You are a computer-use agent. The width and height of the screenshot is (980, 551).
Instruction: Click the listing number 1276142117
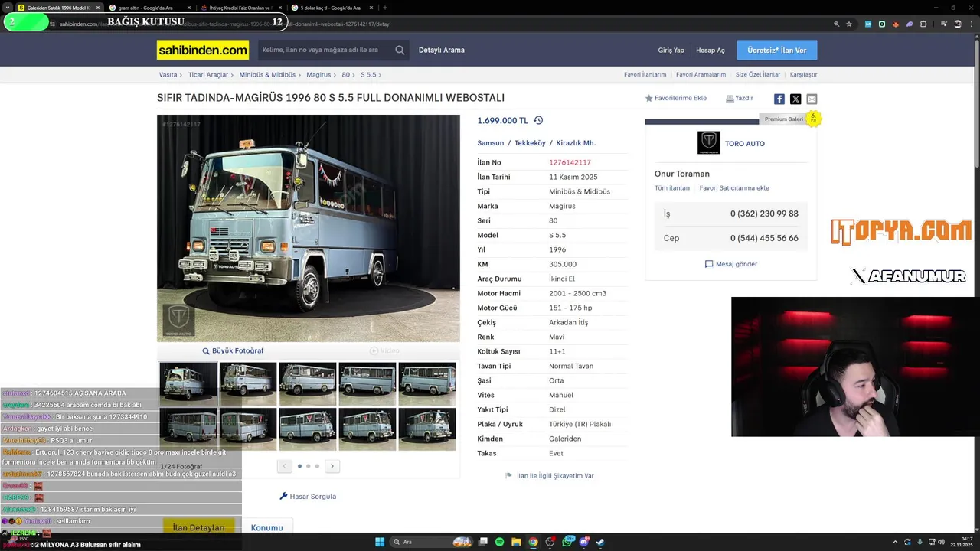coord(570,162)
